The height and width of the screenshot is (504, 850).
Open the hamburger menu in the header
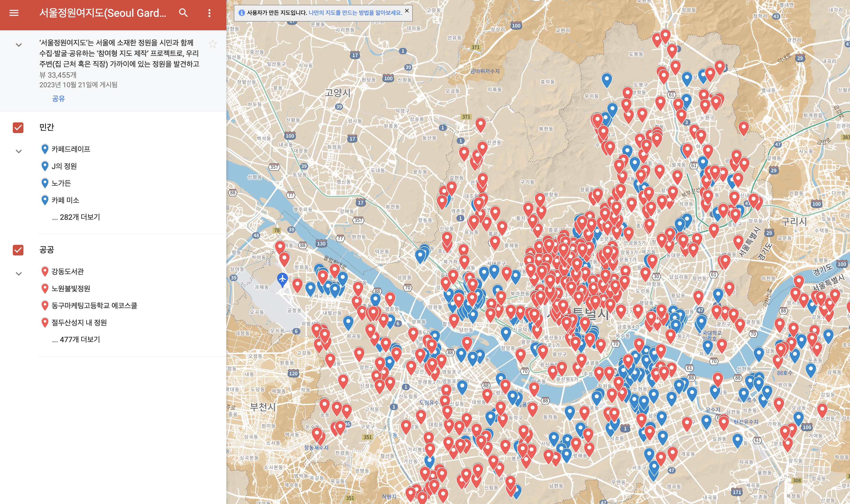click(x=14, y=13)
